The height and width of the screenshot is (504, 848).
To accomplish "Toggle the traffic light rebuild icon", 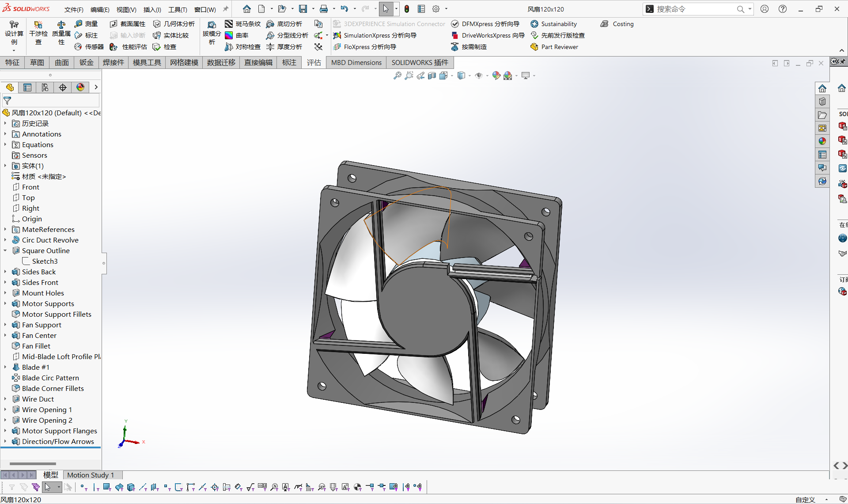I will (x=407, y=9).
